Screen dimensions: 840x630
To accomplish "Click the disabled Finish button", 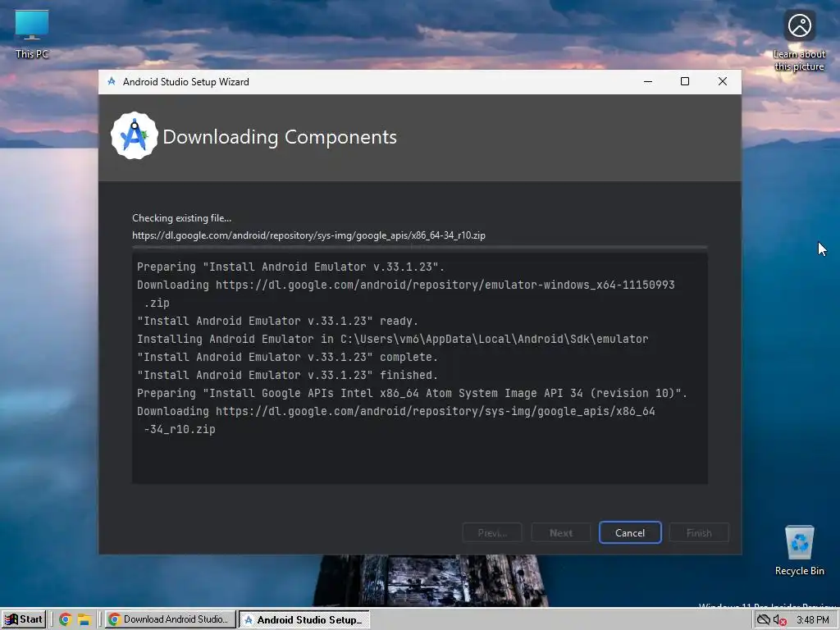I will click(699, 532).
